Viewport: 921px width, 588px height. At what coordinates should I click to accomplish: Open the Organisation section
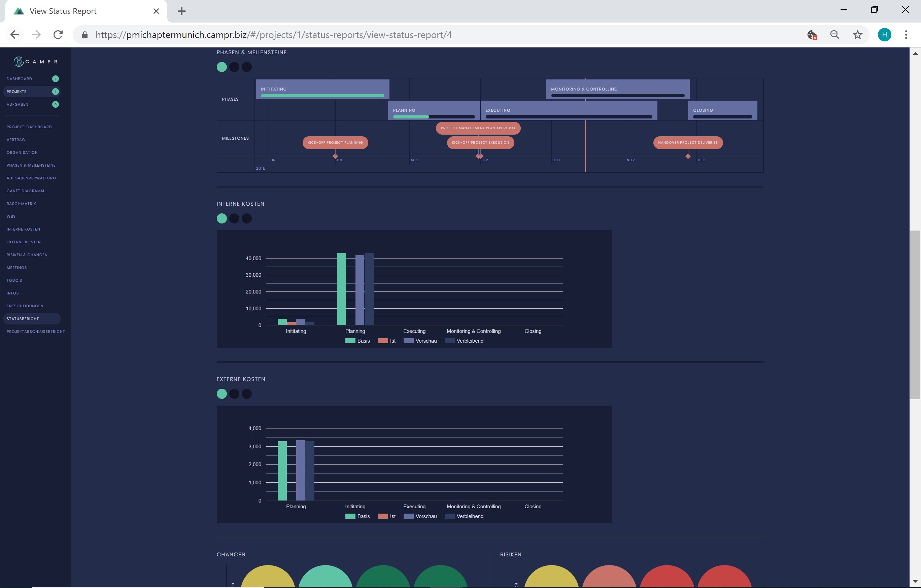(22, 152)
